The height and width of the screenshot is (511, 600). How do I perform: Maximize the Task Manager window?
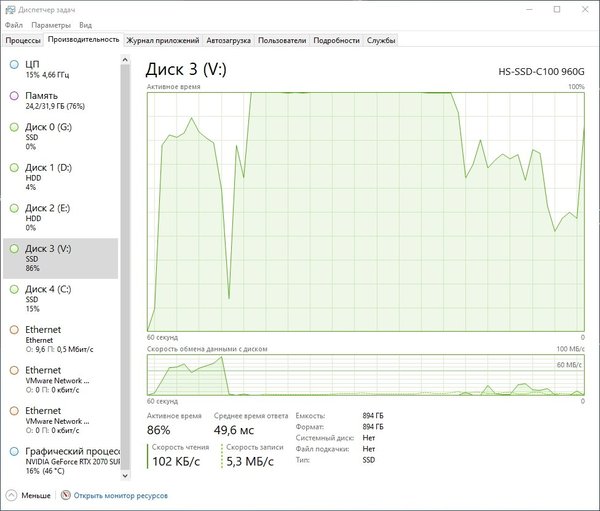point(557,10)
